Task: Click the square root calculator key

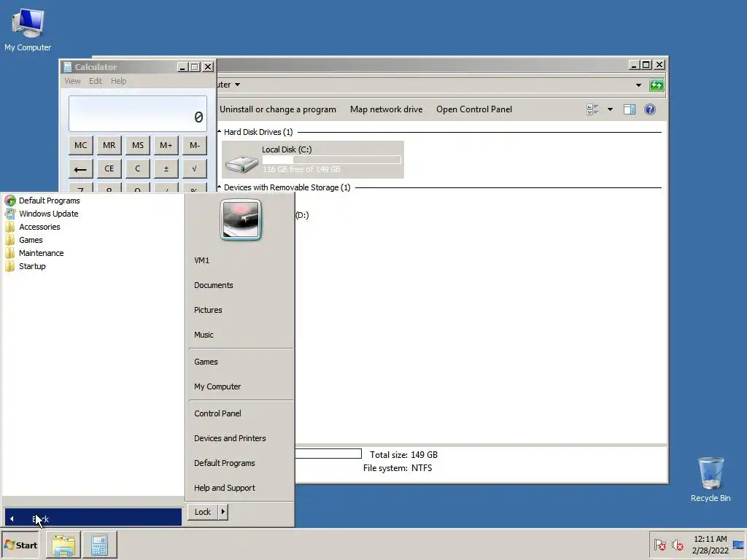Action: (194, 168)
